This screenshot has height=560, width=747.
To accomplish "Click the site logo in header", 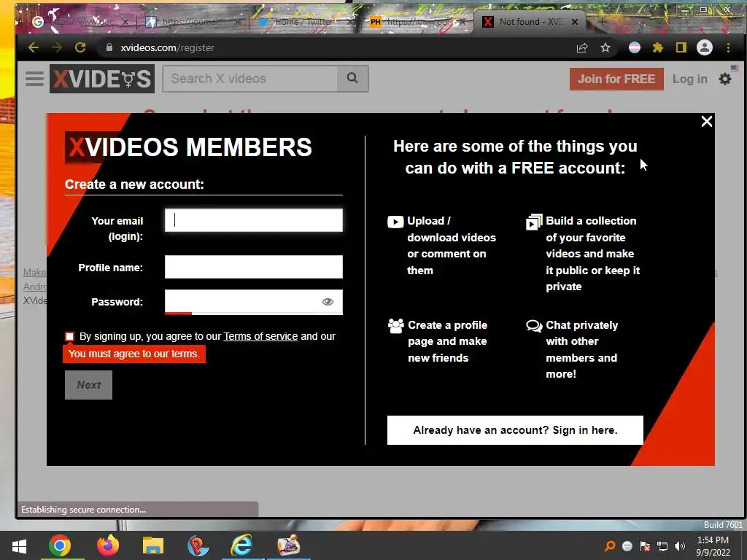I will (x=102, y=79).
